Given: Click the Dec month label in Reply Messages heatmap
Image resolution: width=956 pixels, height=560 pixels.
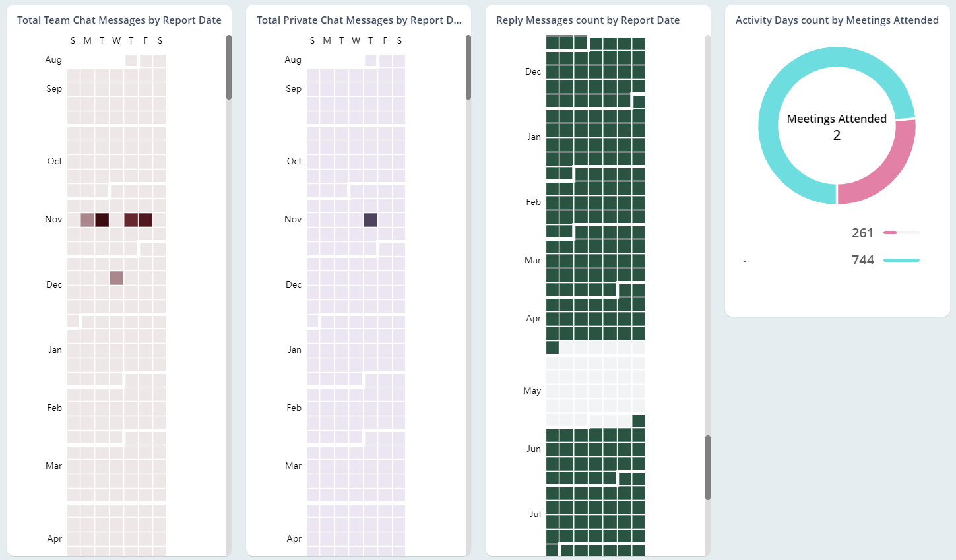Looking at the screenshot, I should tap(532, 71).
